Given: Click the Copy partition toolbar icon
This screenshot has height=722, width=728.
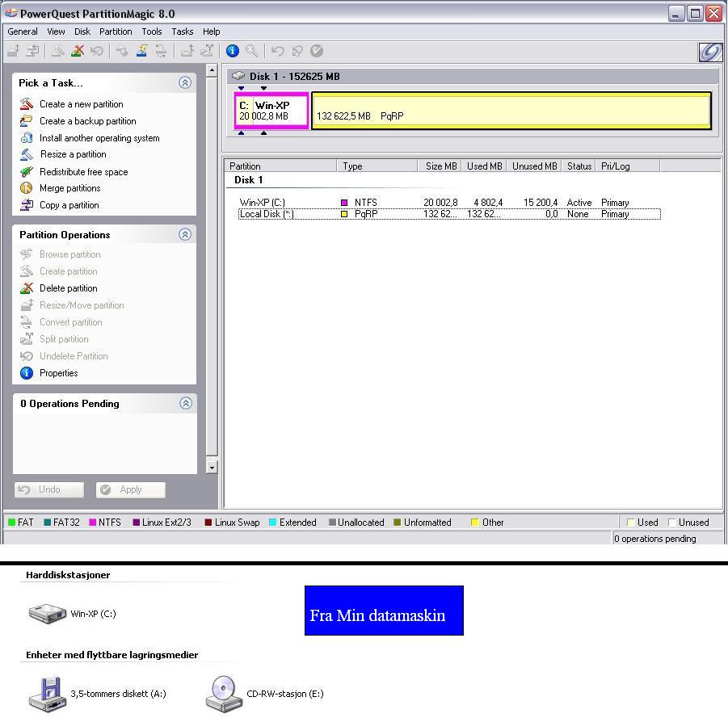Looking at the screenshot, I should coord(32,51).
